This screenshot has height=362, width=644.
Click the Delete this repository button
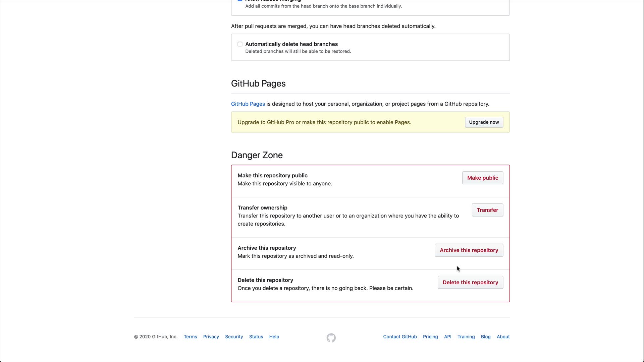coord(470,282)
